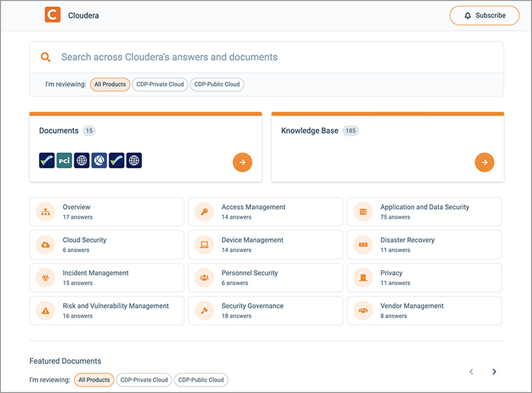
Task: Select the Cloud Security cloud icon
Action: click(x=45, y=244)
